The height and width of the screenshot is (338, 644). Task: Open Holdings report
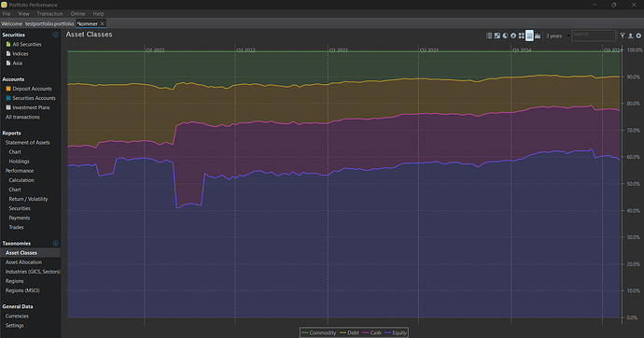pyautogui.click(x=19, y=162)
